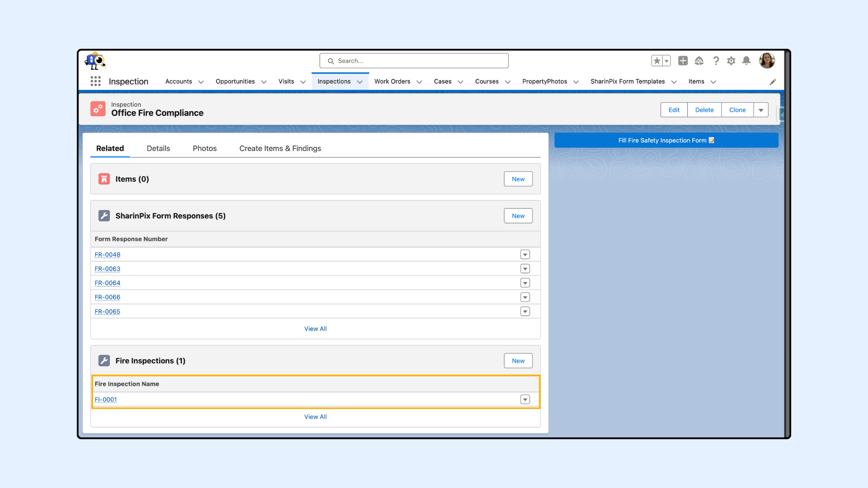Open the row actions dropdown for FR-0048
Screen dimensions: 868x488
click(525, 255)
